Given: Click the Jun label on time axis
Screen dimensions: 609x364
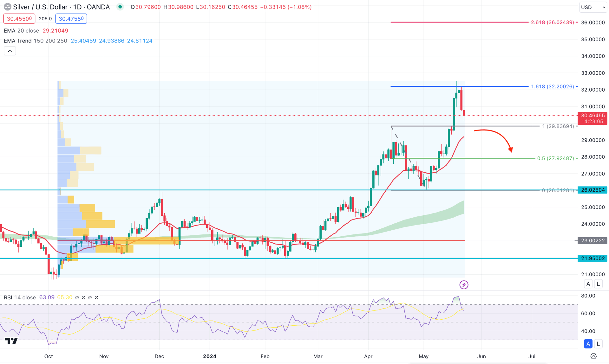Looking at the screenshot, I should 481,356.
